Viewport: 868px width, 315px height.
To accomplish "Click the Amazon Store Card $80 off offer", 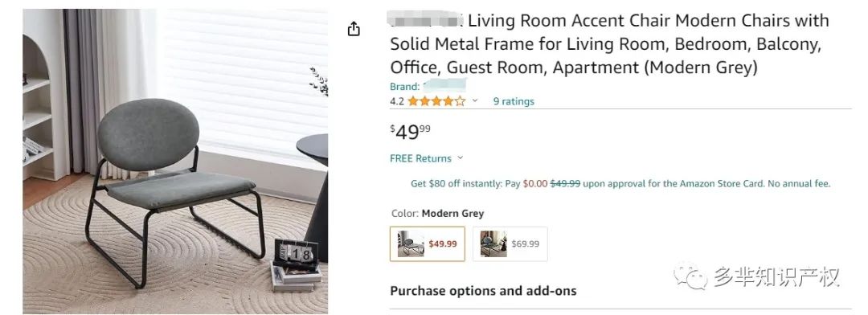I will pos(620,184).
